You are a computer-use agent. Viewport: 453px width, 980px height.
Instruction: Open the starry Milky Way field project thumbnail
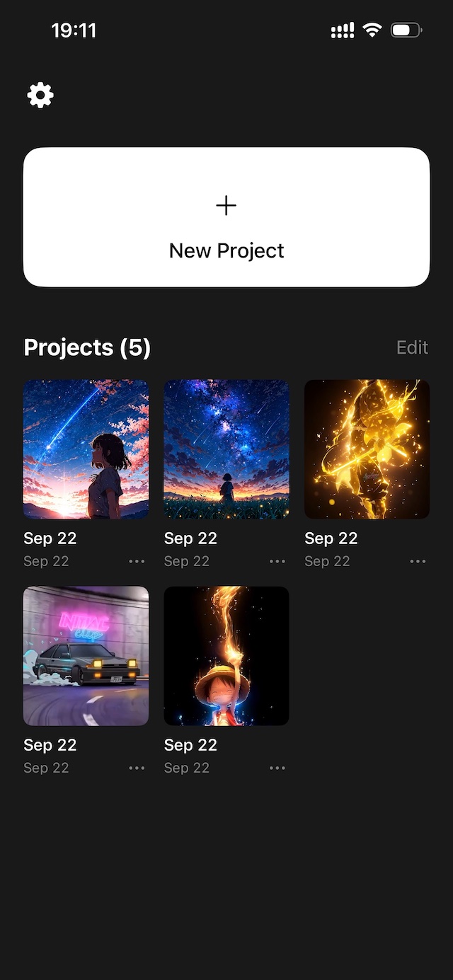point(226,449)
